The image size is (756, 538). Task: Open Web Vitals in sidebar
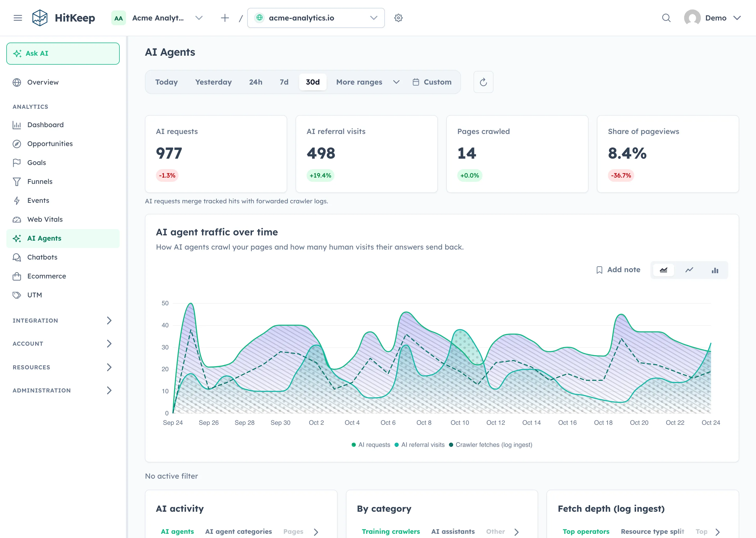pos(63,219)
